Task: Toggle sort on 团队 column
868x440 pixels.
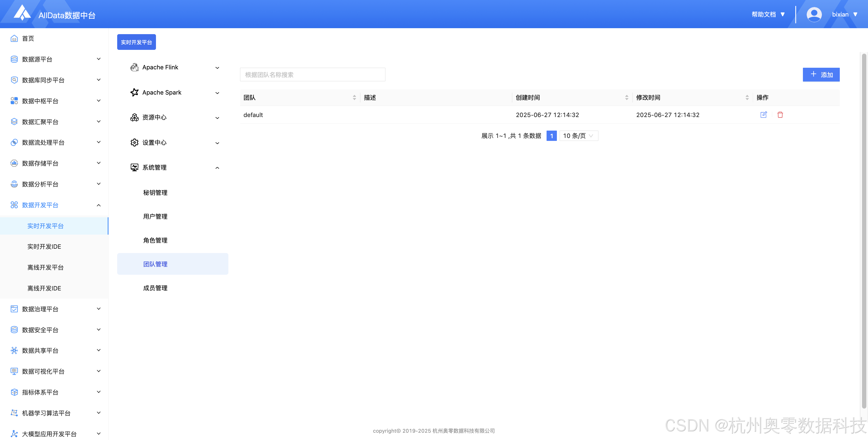Action: pyautogui.click(x=354, y=98)
